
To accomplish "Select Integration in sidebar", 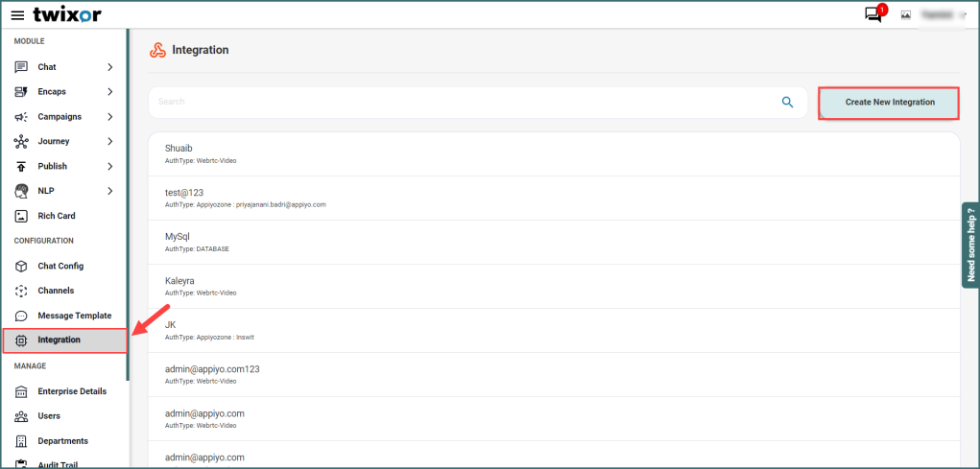I will [x=64, y=340].
